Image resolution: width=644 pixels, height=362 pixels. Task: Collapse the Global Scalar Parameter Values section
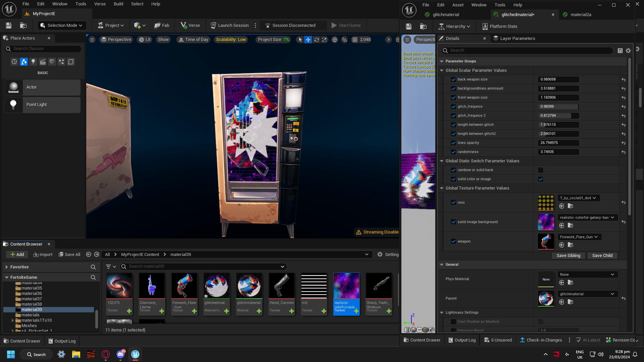pyautogui.click(x=442, y=70)
